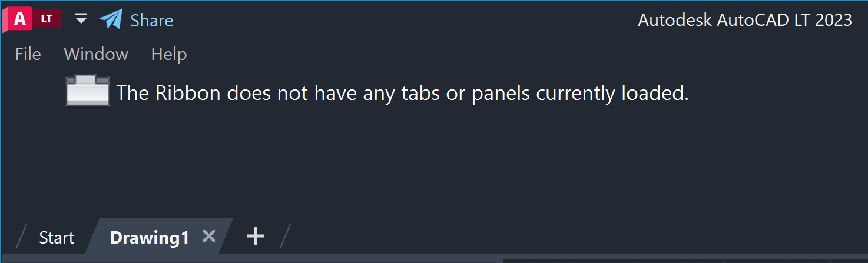Click the Share paper plane icon
The width and height of the screenshot is (868, 263).
[x=111, y=19]
